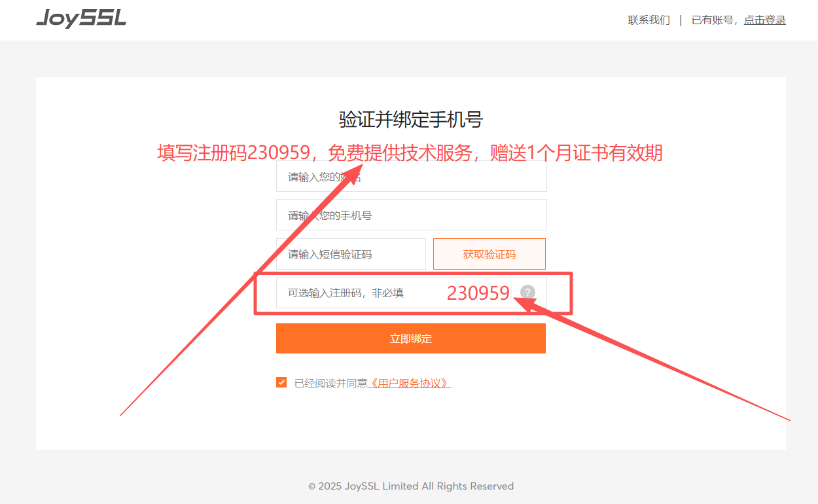Click the 验证并绑定手机号 heading

point(411,120)
